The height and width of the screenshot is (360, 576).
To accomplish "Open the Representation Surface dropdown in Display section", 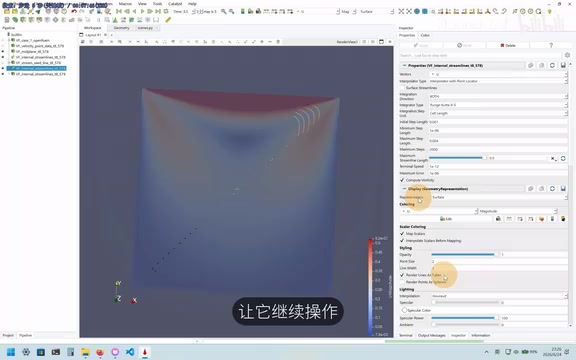I will pyautogui.click(x=498, y=197).
